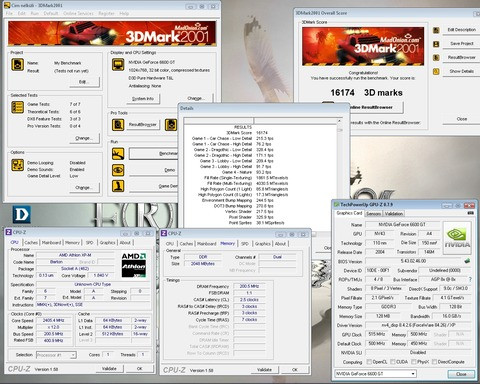
Task: Click the Game Demo joystick icon
Action: (x=118, y=186)
